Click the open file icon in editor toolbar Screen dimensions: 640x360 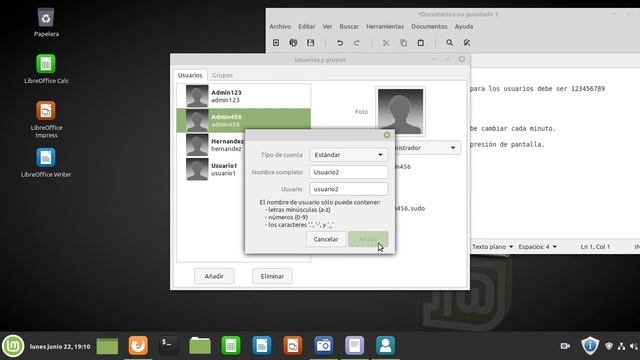point(293,43)
